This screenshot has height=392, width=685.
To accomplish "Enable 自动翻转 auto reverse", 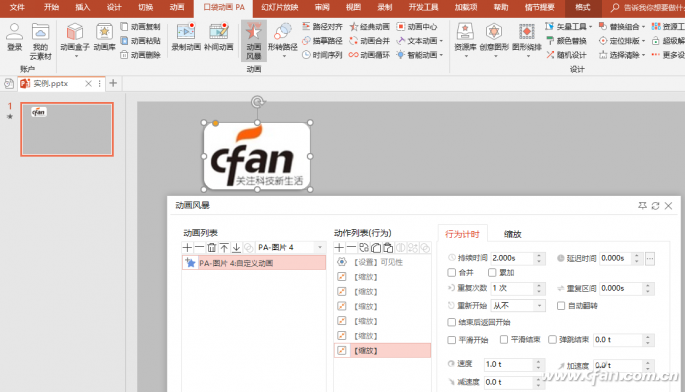I will (x=561, y=305).
